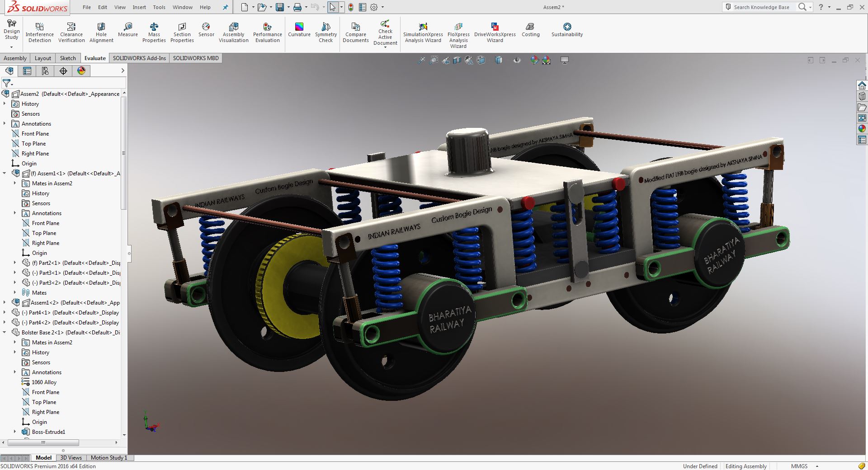The height and width of the screenshot is (470, 868).
Task: Toggle Hide/Show Items eye icon
Action: 517,60
